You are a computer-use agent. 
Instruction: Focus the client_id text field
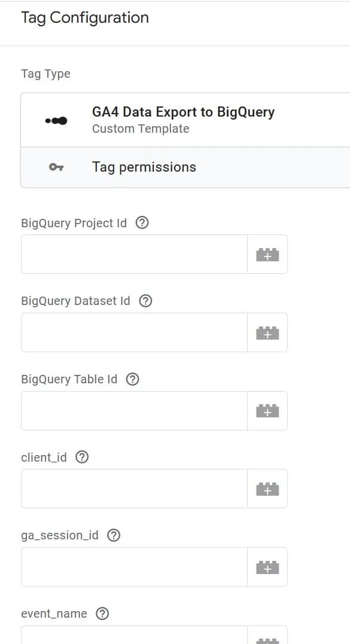point(135,489)
